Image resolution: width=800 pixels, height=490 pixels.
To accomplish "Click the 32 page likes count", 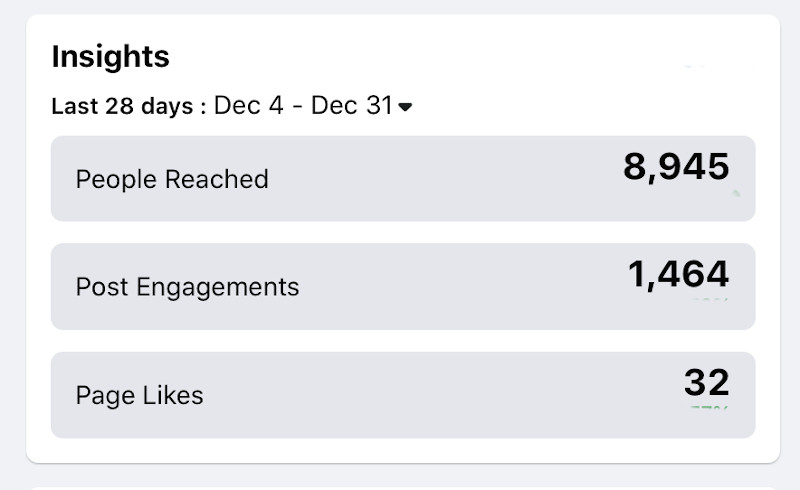I will tap(706, 382).
